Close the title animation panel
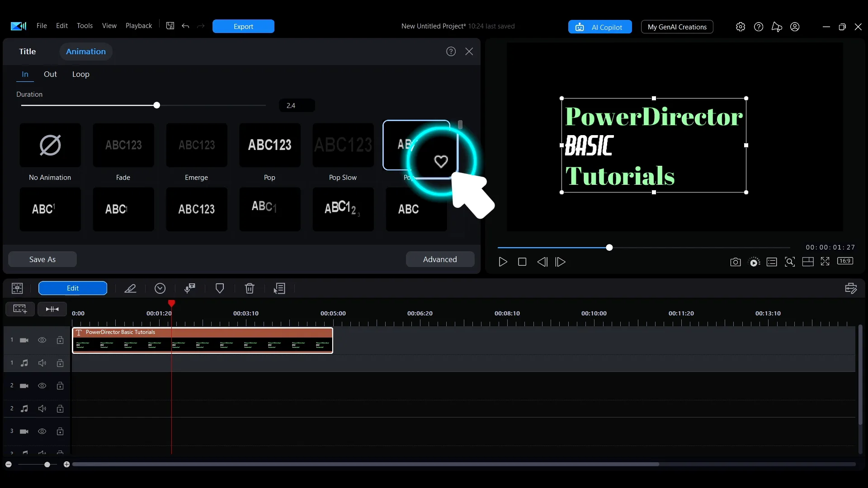Image resolution: width=868 pixels, height=488 pixels. click(x=469, y=52)
